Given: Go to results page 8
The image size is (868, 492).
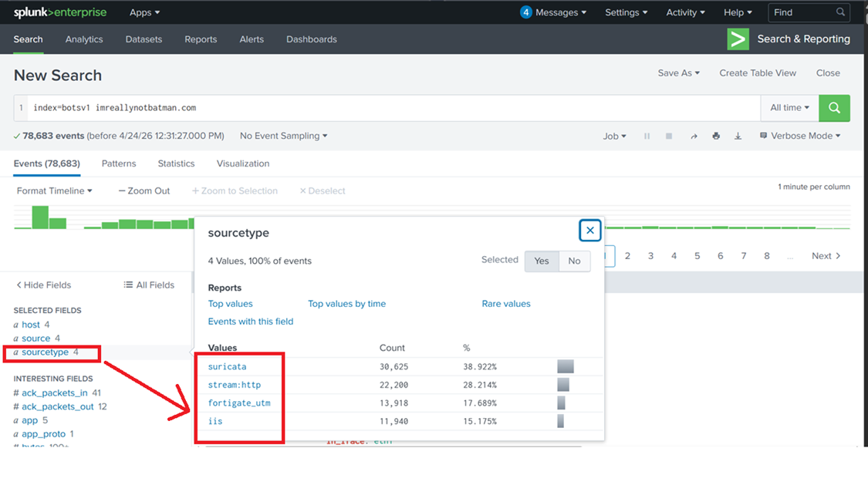Looking at the screenshot, I should tap(767, 256).
